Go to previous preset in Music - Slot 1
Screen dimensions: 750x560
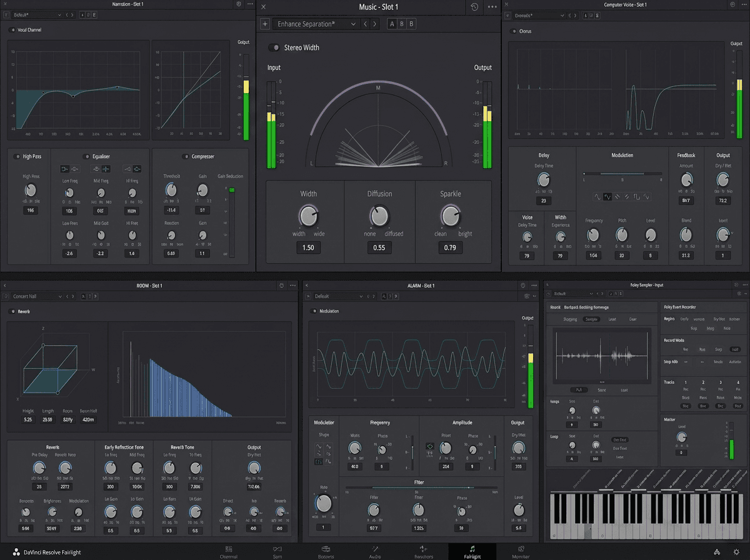pos(365,24)
